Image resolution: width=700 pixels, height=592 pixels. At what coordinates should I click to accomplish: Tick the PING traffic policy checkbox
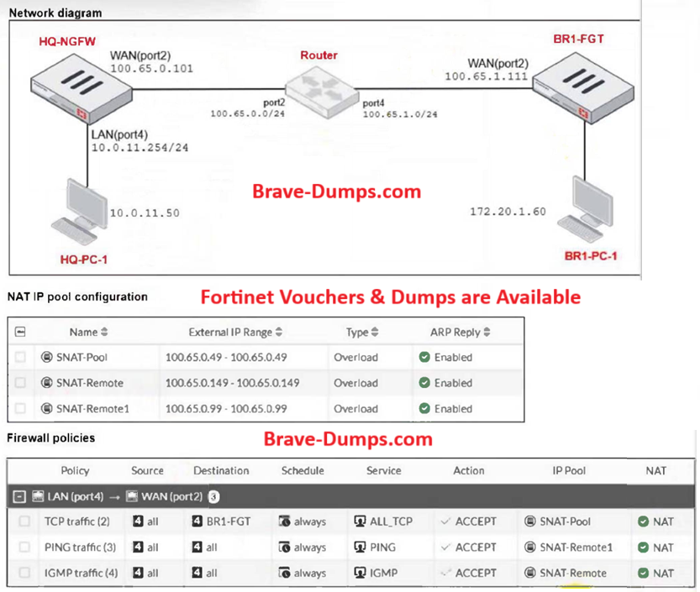click(25, 547)
